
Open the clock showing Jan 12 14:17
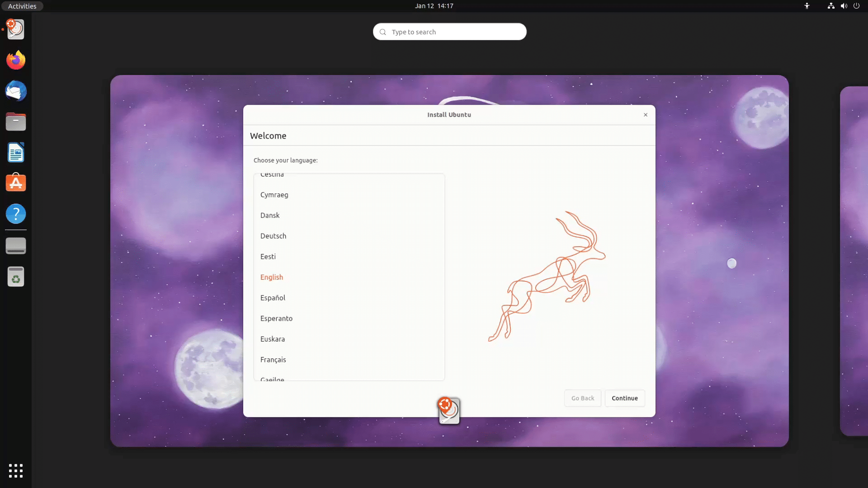(x=434, y=6)
